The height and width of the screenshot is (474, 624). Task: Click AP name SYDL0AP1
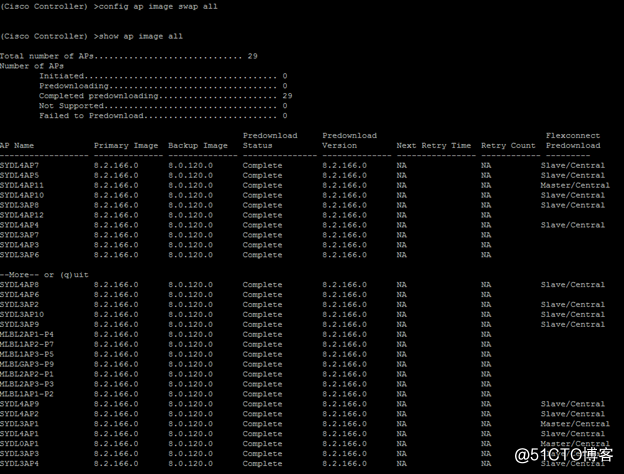coord(20,443)
